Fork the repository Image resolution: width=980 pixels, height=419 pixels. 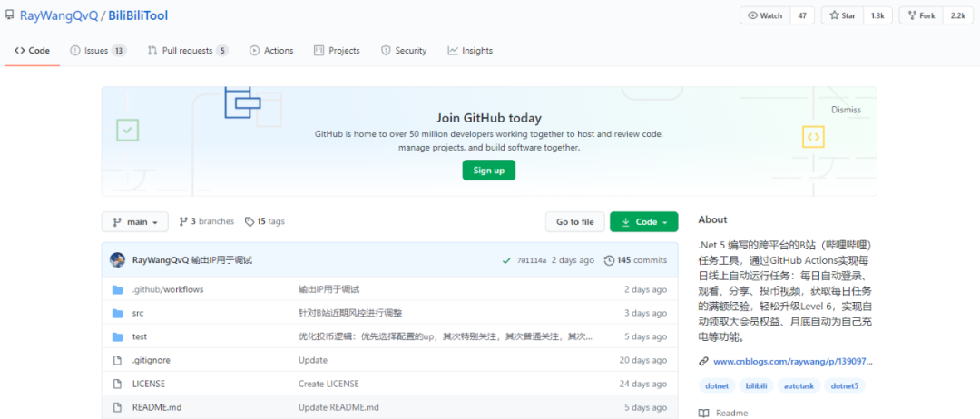click(921, 15)
